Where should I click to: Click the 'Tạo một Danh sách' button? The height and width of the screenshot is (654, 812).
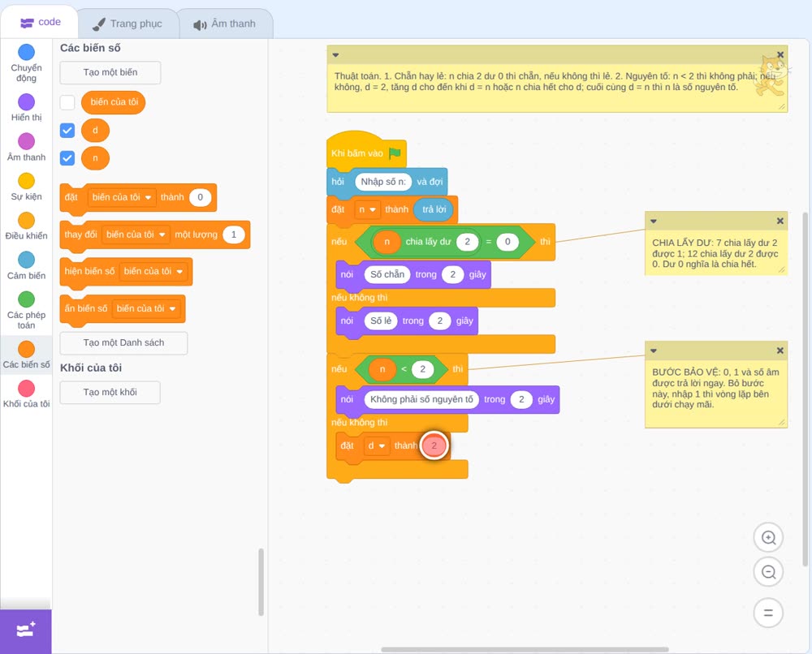pyautogui.click(x=123, y=342)
